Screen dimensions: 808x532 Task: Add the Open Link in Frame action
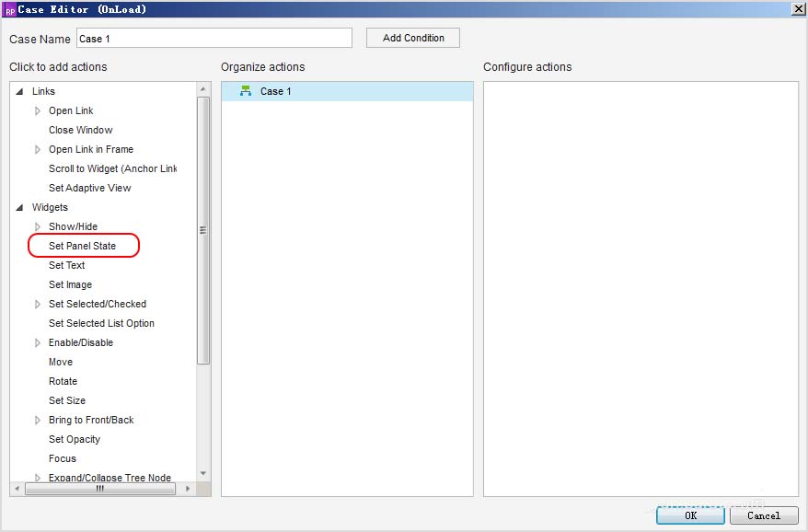point(91,149)
